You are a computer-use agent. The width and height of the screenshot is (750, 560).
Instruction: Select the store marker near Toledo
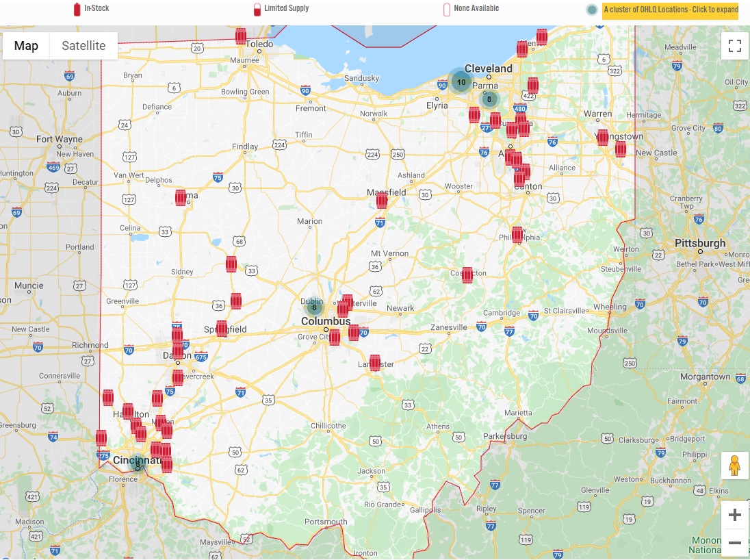coord(241,34)
